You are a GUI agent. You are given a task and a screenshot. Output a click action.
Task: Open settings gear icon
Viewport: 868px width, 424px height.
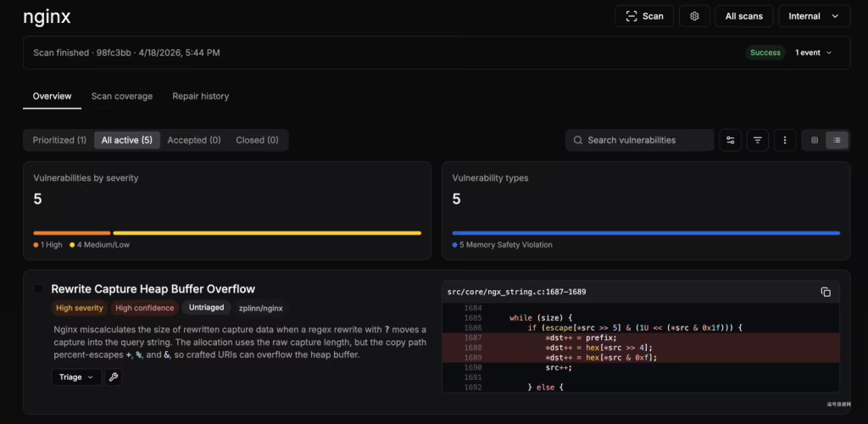tap(694, 16)
